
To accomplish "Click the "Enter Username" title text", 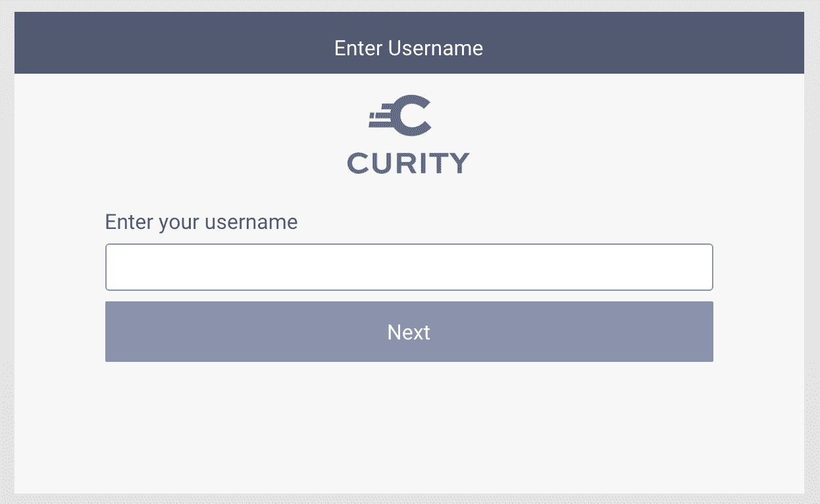I will 409,48.
